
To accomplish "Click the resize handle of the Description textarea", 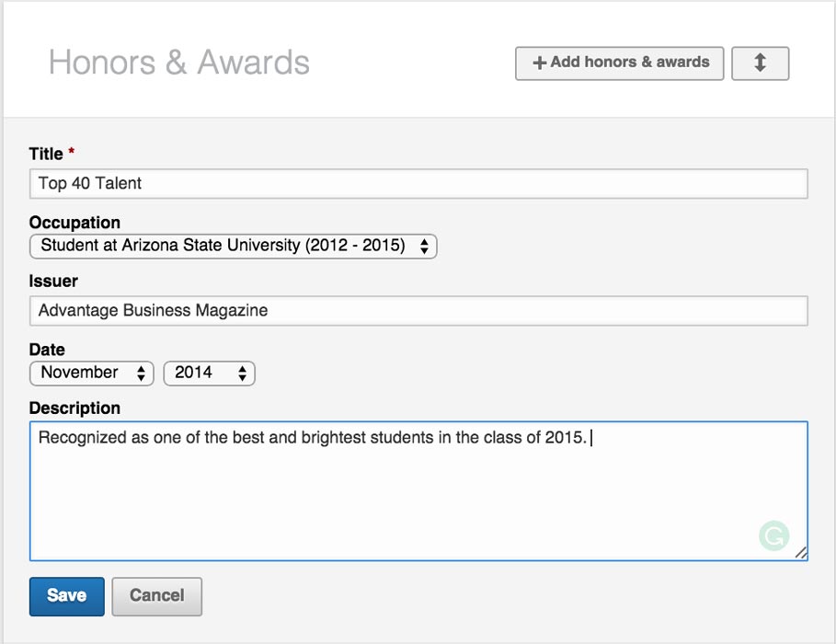I will click(x=800, y=554).
